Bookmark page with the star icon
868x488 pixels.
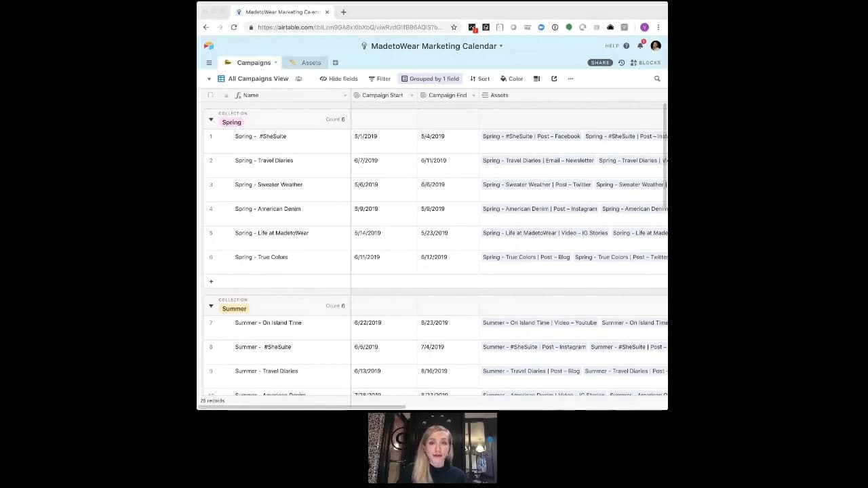coord(454,27)
